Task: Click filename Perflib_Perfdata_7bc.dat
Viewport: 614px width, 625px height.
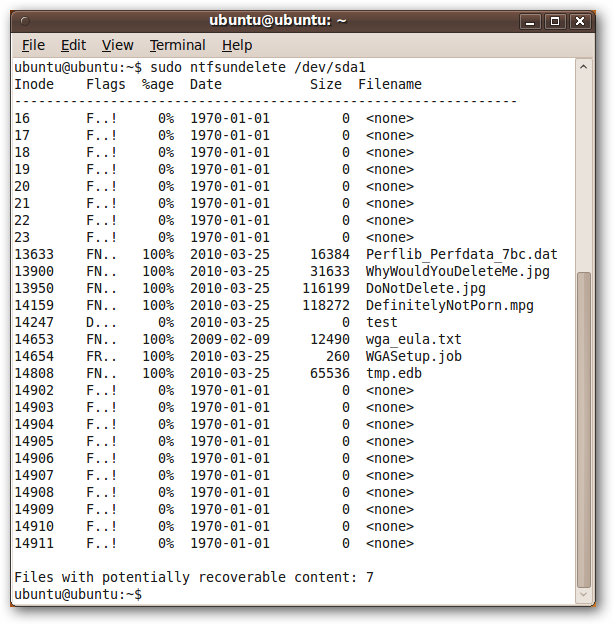Action: tap(461, 254)
